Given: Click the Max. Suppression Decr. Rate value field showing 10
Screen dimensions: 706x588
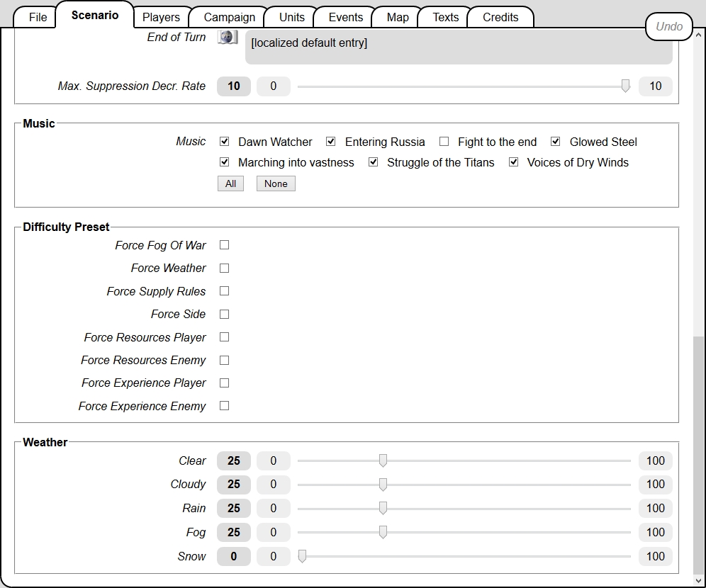Looking at the screenshot, I should click(x=234, y=86).
